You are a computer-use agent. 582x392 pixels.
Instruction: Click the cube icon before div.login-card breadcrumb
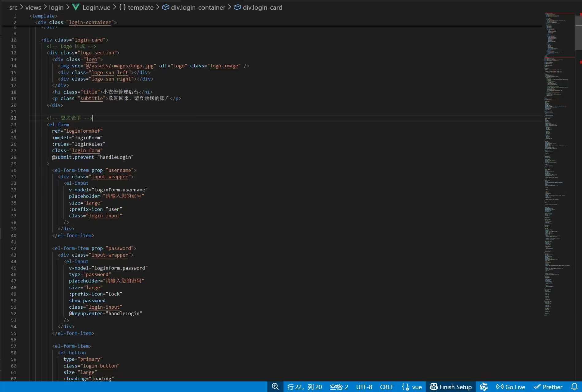point(237,7)
